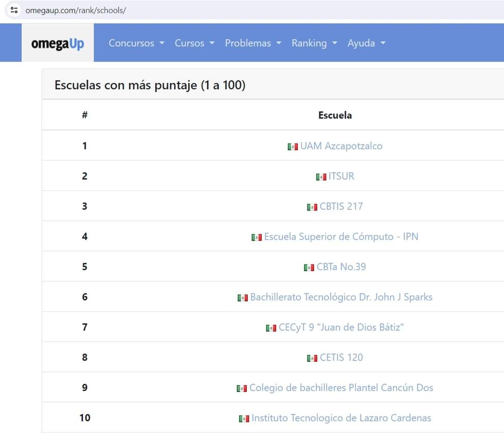504x433 pixels.
Task: Click the site info icon in address bar
Action: point(14,10)
